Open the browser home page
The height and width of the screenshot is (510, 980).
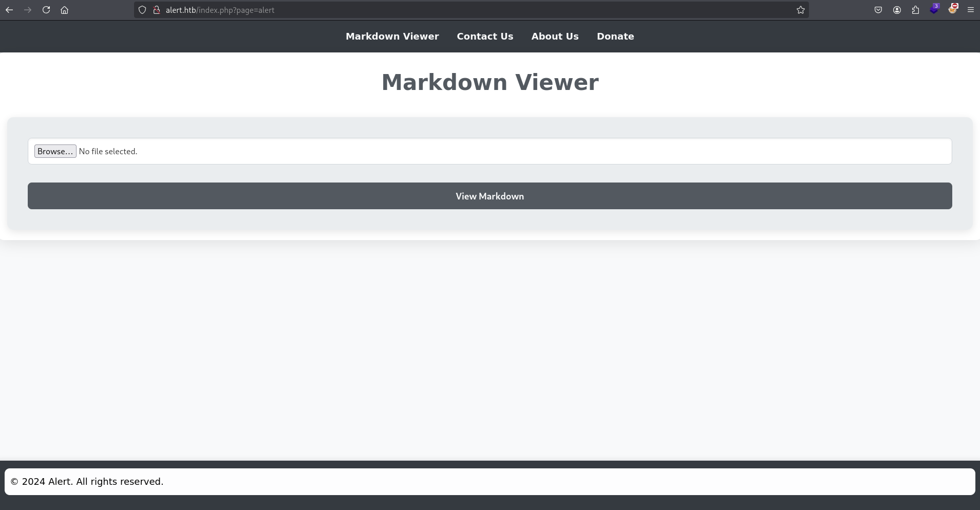[65, 10]
